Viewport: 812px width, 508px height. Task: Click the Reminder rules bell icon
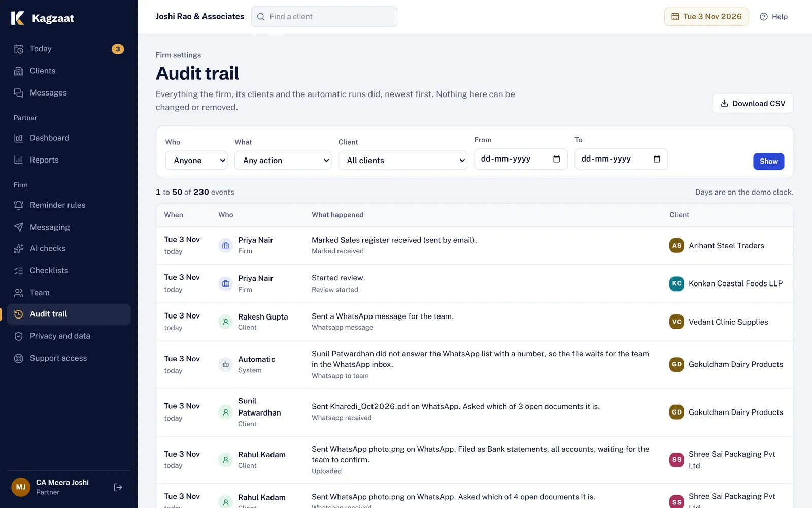tap(19, 205)
